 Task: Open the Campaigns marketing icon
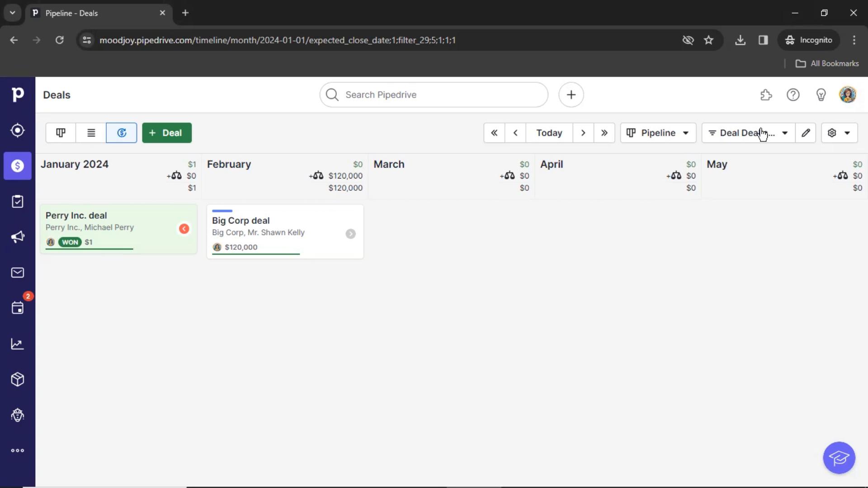[17, 237]
